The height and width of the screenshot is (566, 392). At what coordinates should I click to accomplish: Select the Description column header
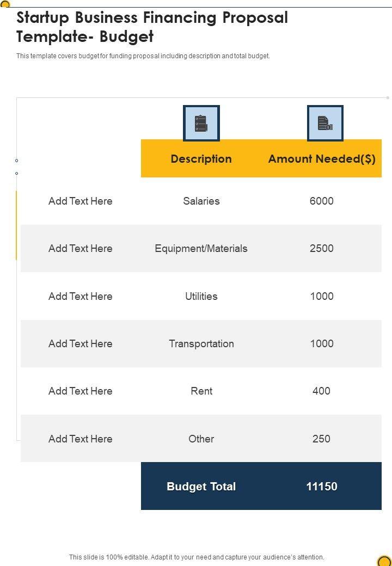pos(201,159)
